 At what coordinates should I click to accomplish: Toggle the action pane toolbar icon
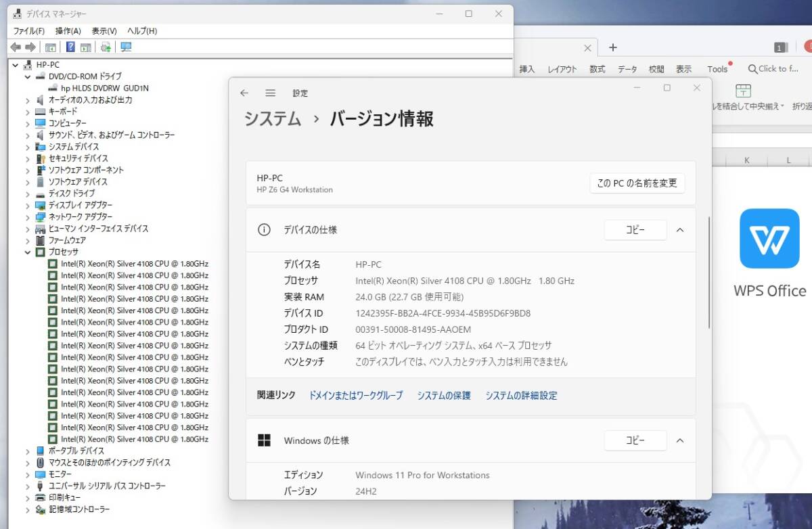click(x=86, y=47)
